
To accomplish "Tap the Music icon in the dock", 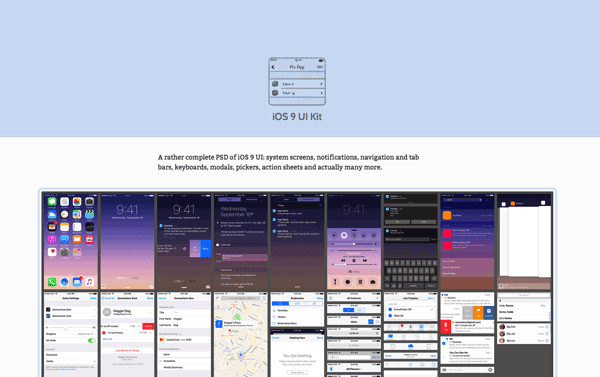I will [x=90, y=282].
